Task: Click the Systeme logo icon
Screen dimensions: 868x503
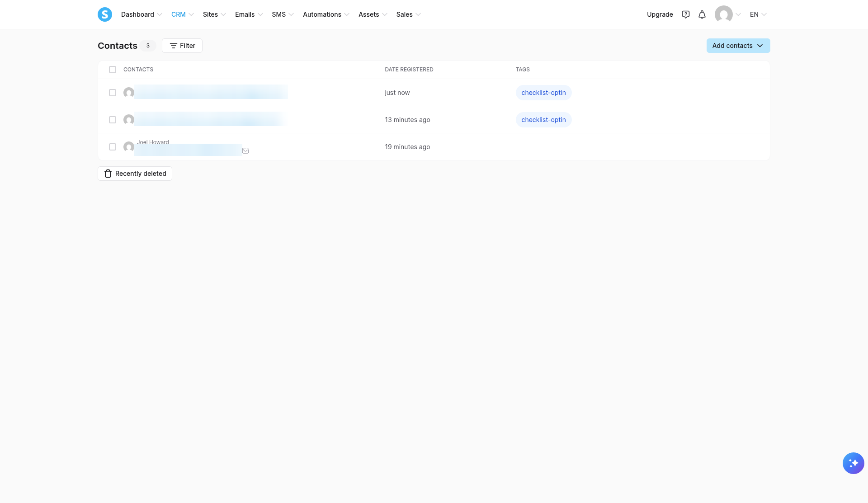Action: [x=105, y=14]
